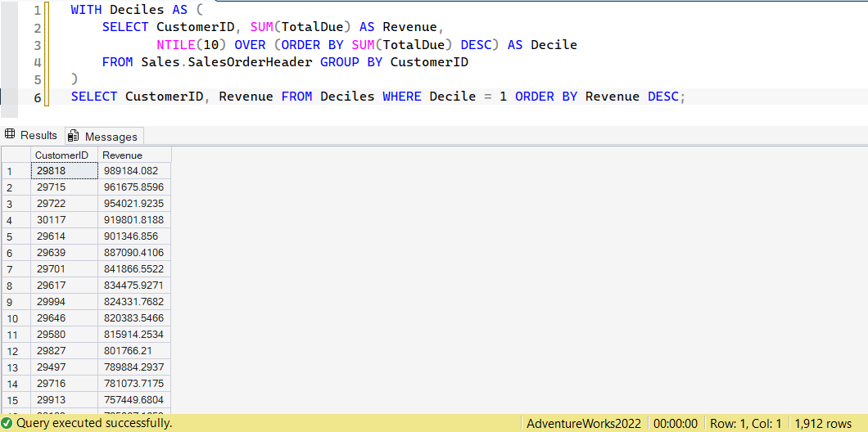This screenshot has width=868, height=432.
Task: Open the Results tab
Action: [x=31, y=136]
